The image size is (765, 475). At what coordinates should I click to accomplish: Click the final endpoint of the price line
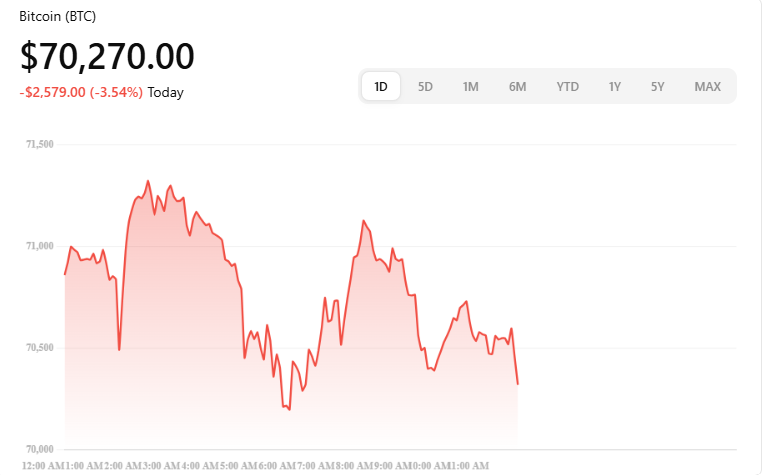click(x=518, y=384)
